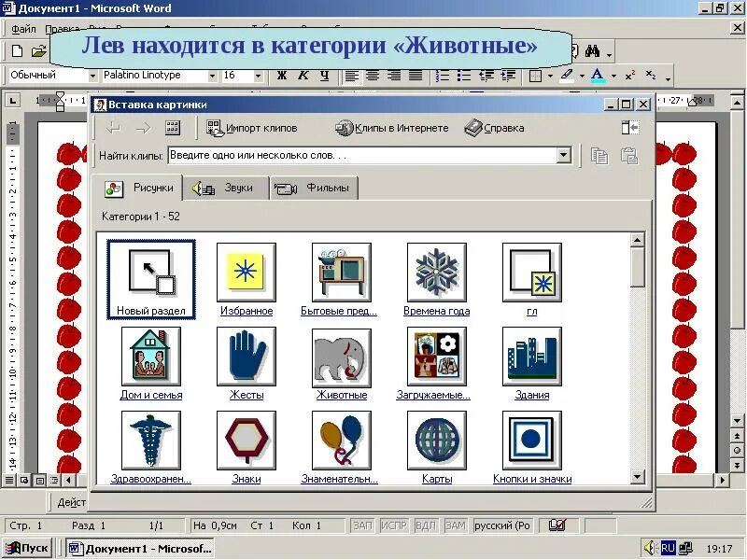This screenshot has height=560, width=747.
Task: Switch to the Звуки tab
Action: (x=226, y=189)
